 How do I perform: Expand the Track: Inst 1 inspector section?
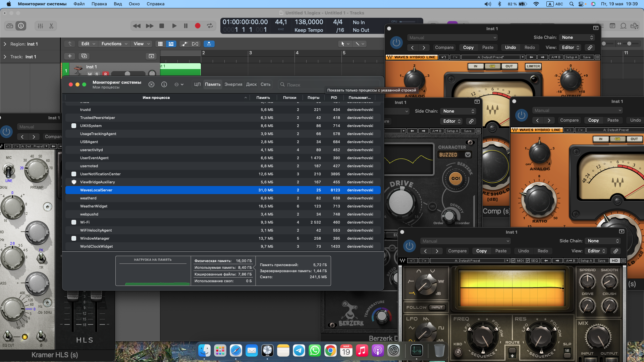(5, 57)
